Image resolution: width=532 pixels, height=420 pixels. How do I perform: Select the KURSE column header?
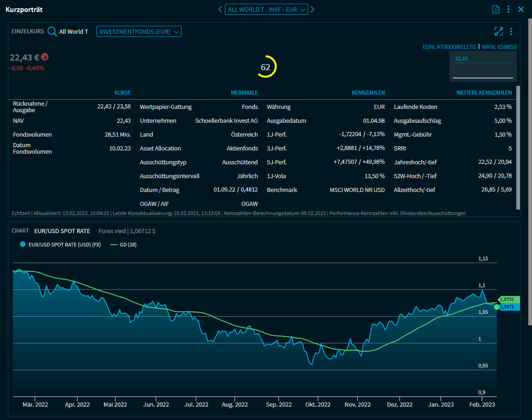click(122, 93)
